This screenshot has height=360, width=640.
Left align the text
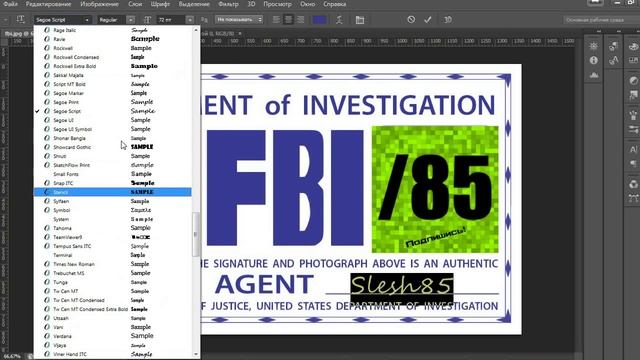(x=276, y=20)
